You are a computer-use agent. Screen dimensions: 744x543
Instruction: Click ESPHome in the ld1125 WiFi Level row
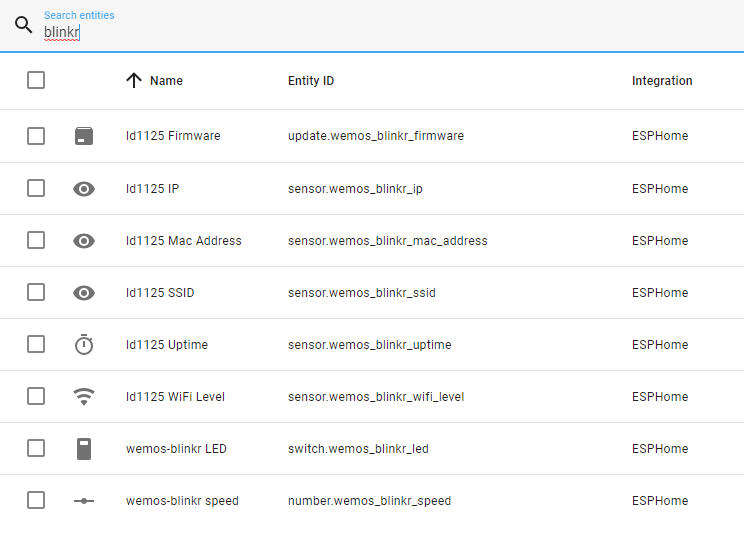click(660, 396)
